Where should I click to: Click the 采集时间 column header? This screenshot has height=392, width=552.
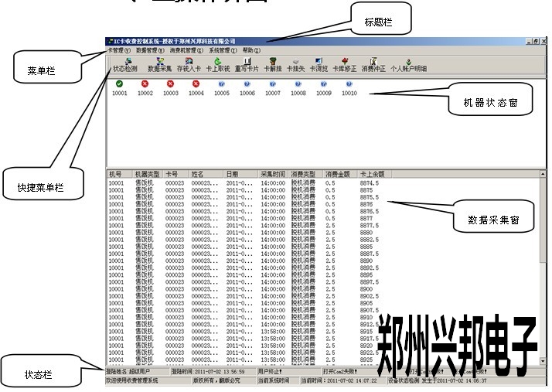tap(274, 174)
